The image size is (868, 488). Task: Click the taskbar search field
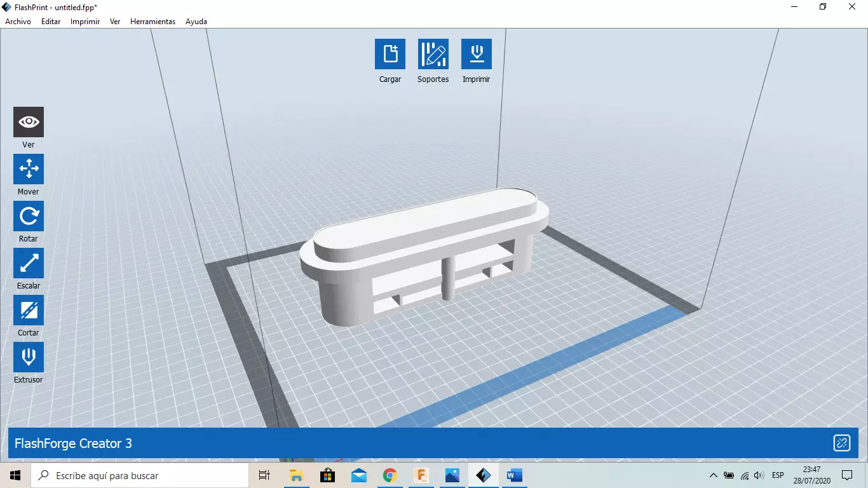(140, 475)
